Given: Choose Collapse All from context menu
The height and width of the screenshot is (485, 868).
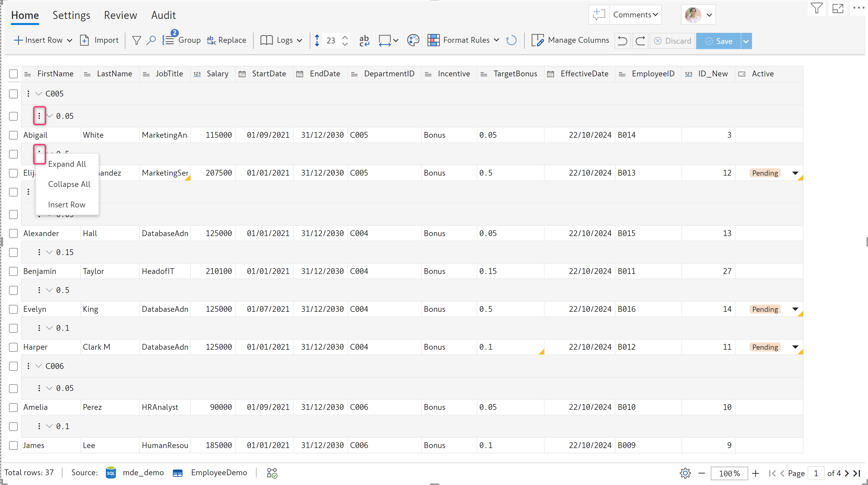Looking at the screenshot, I should pyautogui.click(x=69, y=184).
